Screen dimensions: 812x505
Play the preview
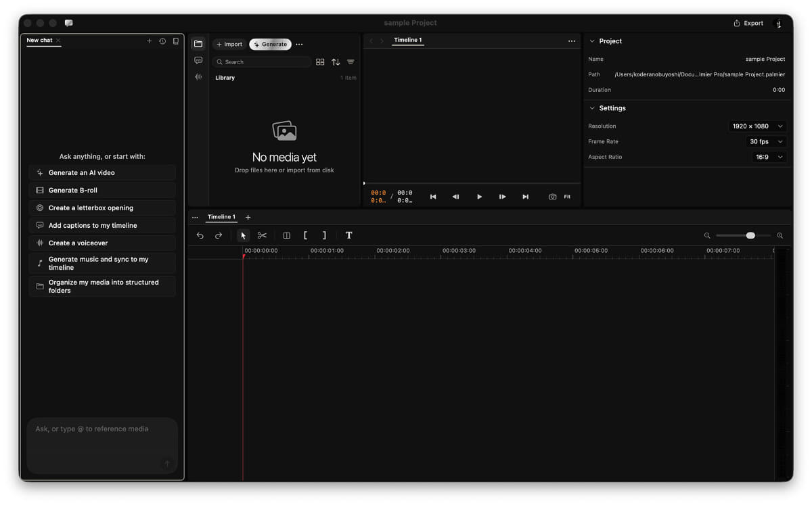click(x=479, y=197)
